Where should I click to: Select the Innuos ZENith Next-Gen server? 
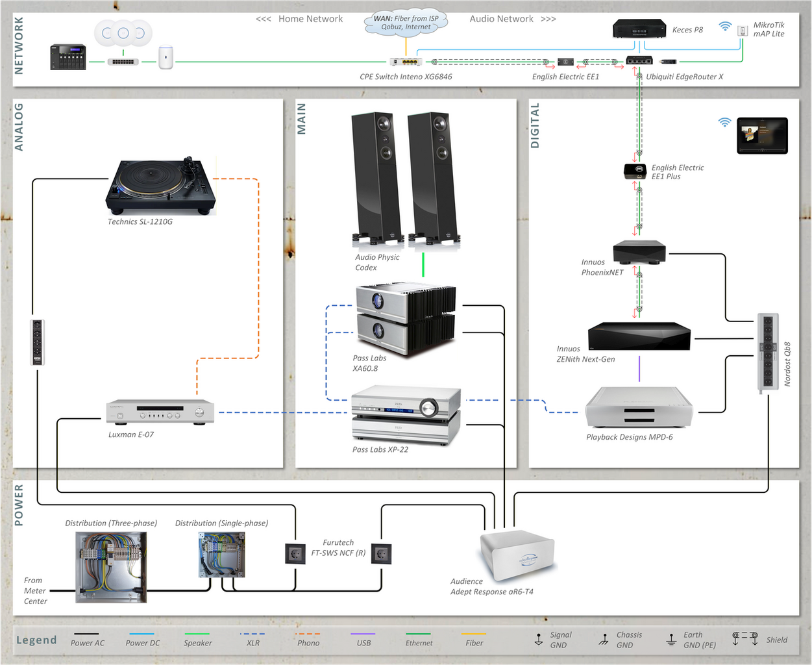(639, 337)
